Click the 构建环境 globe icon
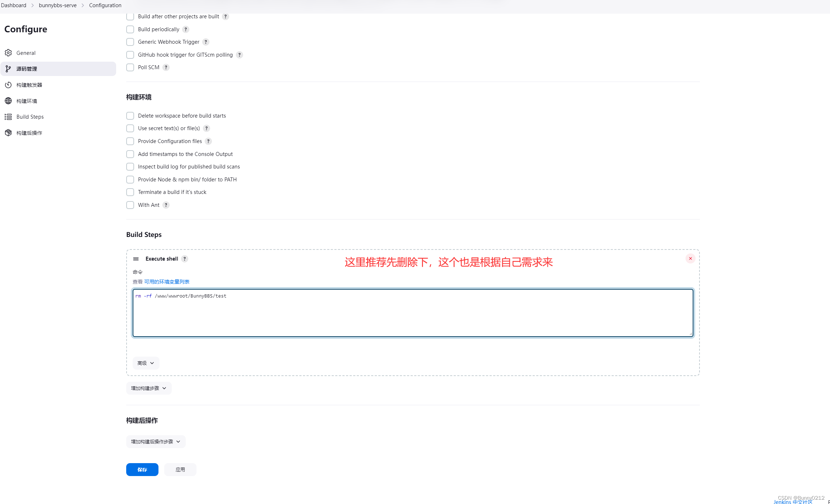The height and width of the screenshot is (504, 830). (x=8, y=101)
